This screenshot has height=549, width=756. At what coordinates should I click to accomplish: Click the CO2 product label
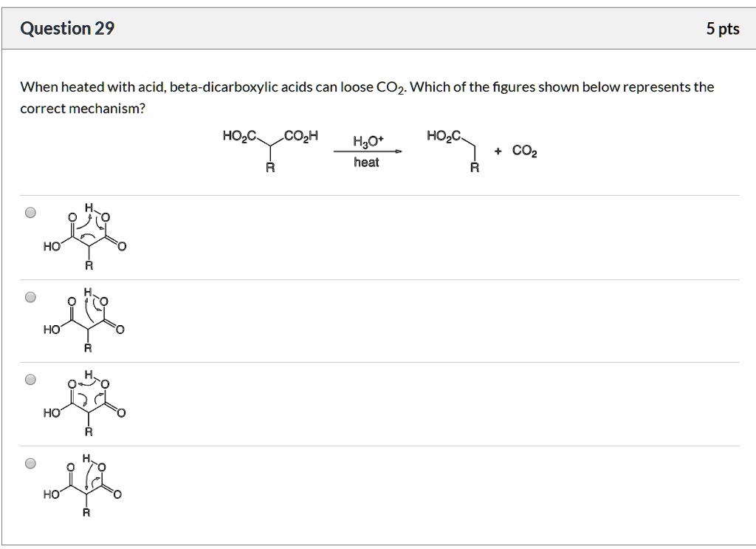coord(525,151)
